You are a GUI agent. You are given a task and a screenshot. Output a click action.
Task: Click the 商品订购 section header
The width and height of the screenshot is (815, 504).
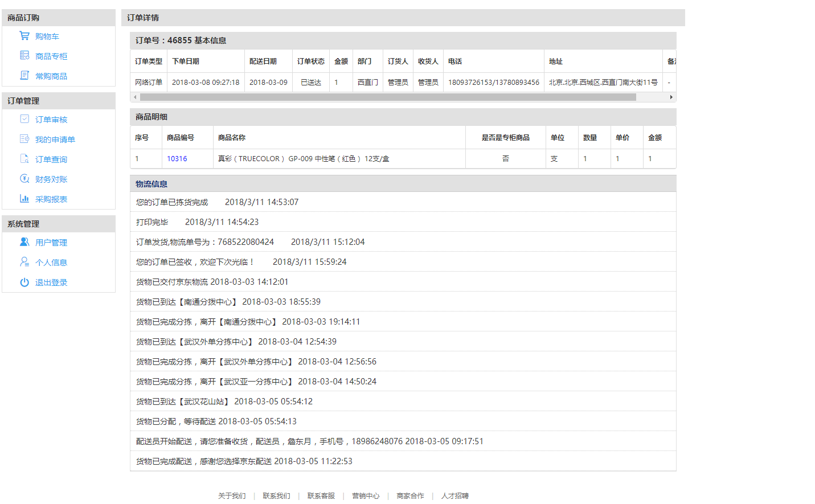pos(59,18)
